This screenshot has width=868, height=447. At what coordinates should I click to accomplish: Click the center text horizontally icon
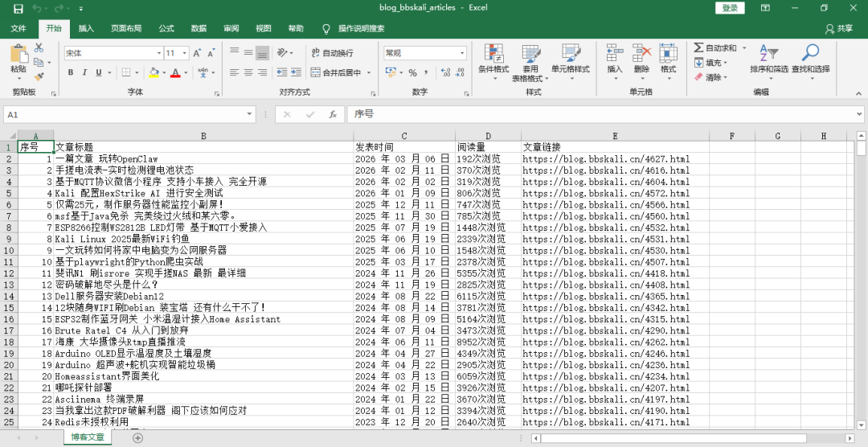248,72
